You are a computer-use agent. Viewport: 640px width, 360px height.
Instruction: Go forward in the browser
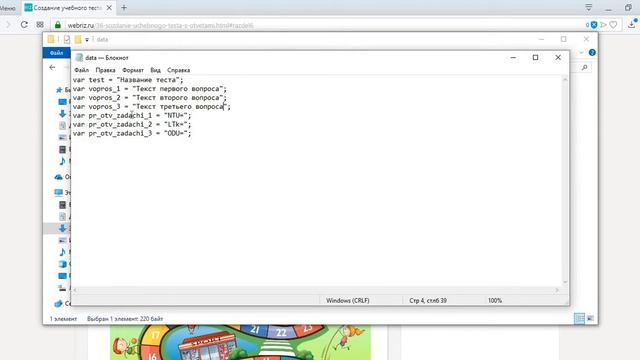coord(8,25)
